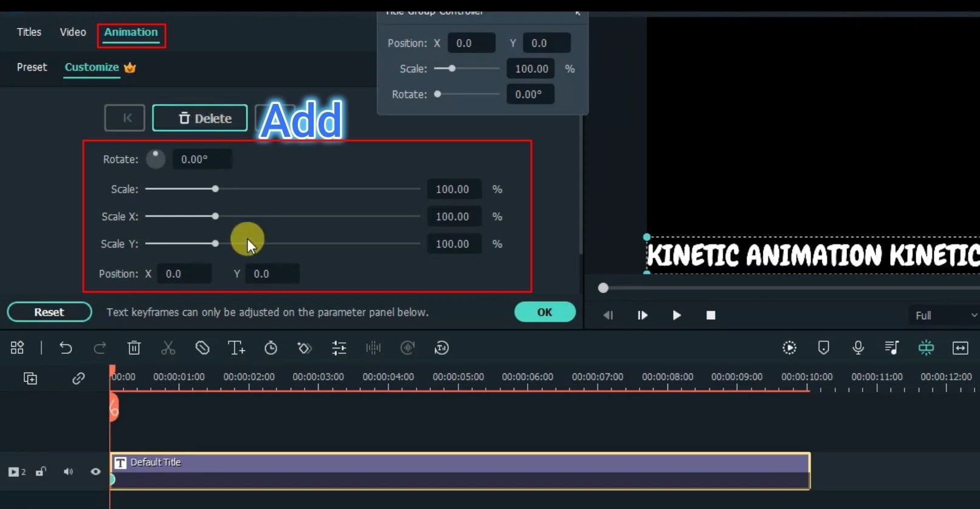Screen dimensions: 980x509
Task: Click the Redo arrow in the timeline toolbar
Action: 100,348
